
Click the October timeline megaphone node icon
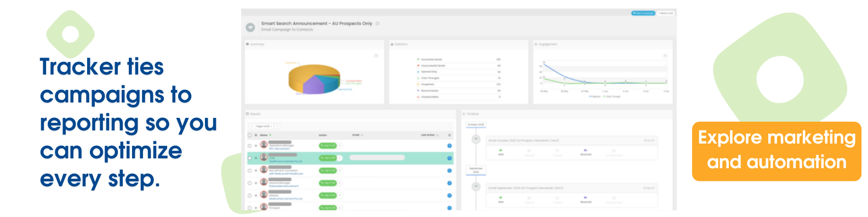476,139
